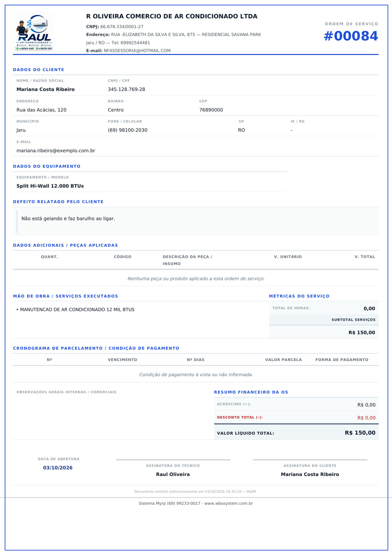
Task: Click 'CRONOGRAMA DE PARCELAMENTO / CONDIÇÃO DE PAGAMENTO' heading
Action: (96, 348)
